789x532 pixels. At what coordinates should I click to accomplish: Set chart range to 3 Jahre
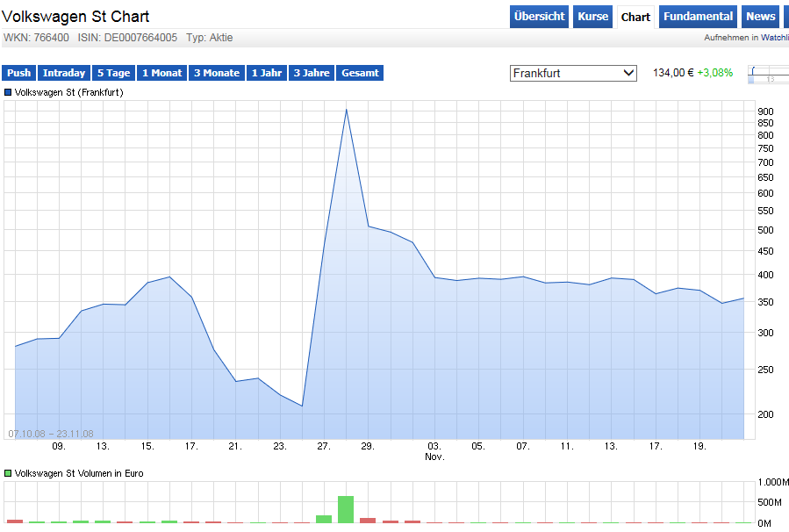[x=312, y=73]
